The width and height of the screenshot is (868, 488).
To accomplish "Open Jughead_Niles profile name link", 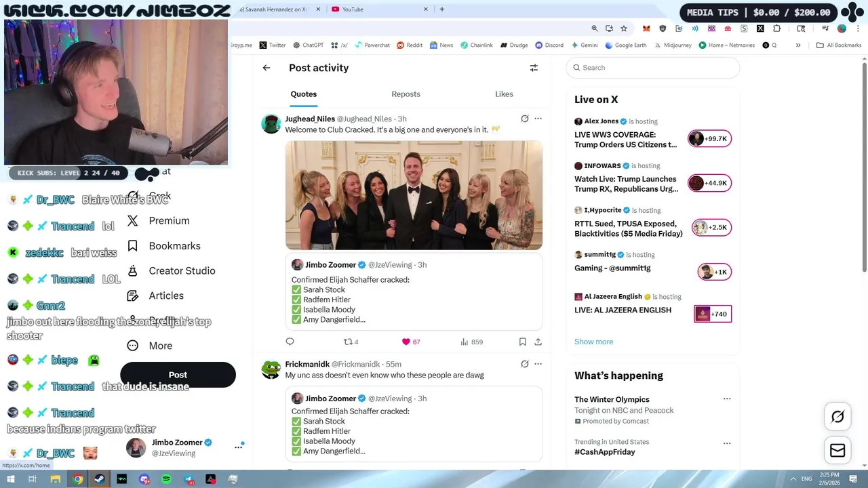I will point(310,119).
